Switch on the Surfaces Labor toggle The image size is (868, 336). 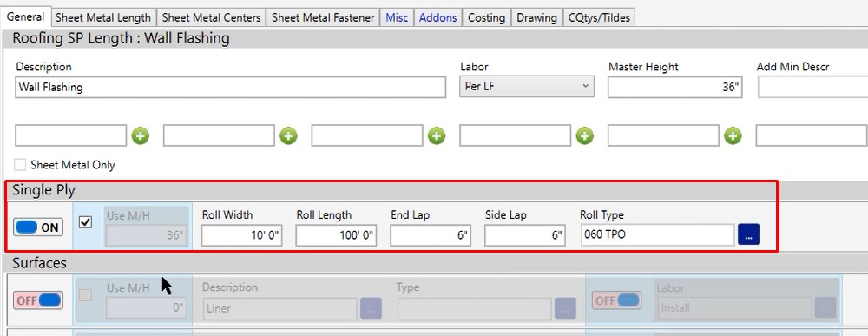616,300
